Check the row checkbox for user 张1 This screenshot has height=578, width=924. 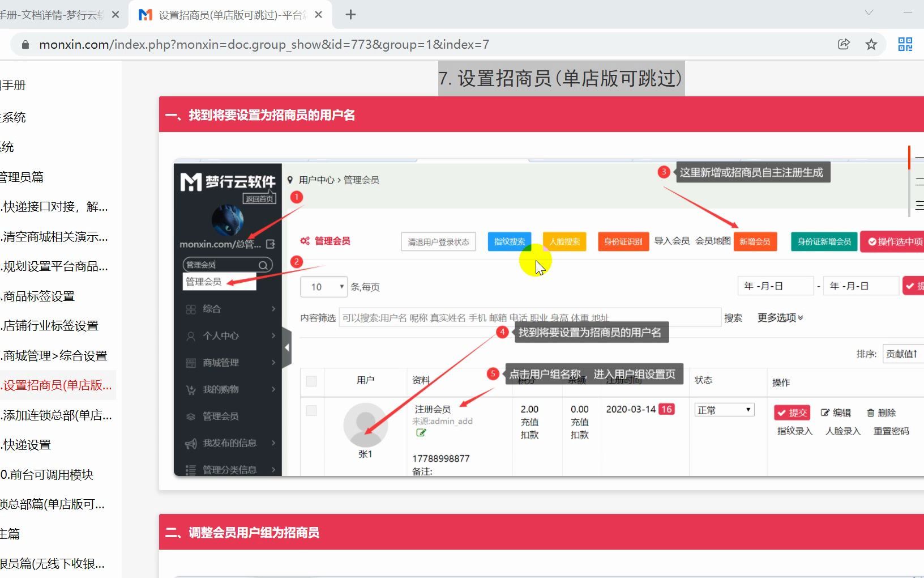[x=311, y=410]
